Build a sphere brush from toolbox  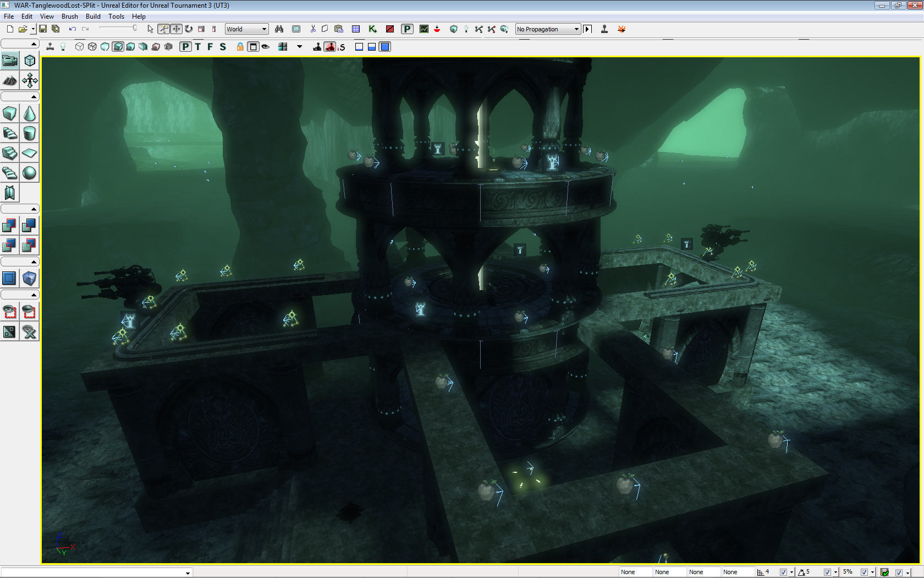[x=30, y=173]
